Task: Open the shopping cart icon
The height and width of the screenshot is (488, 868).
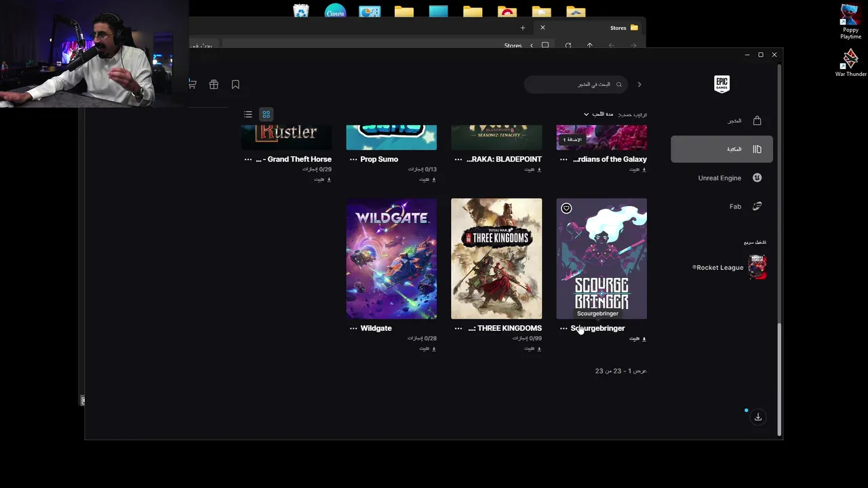Action: [193, 85]
